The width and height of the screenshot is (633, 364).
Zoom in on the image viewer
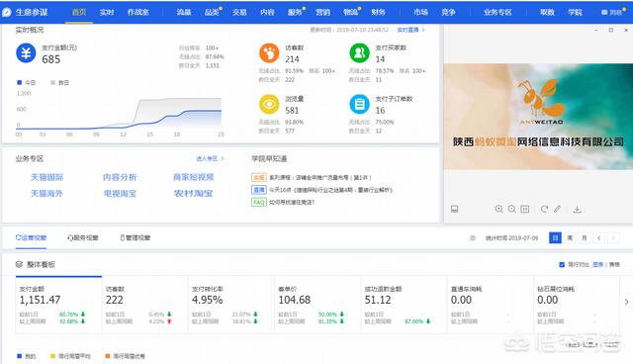pos(498,209)
